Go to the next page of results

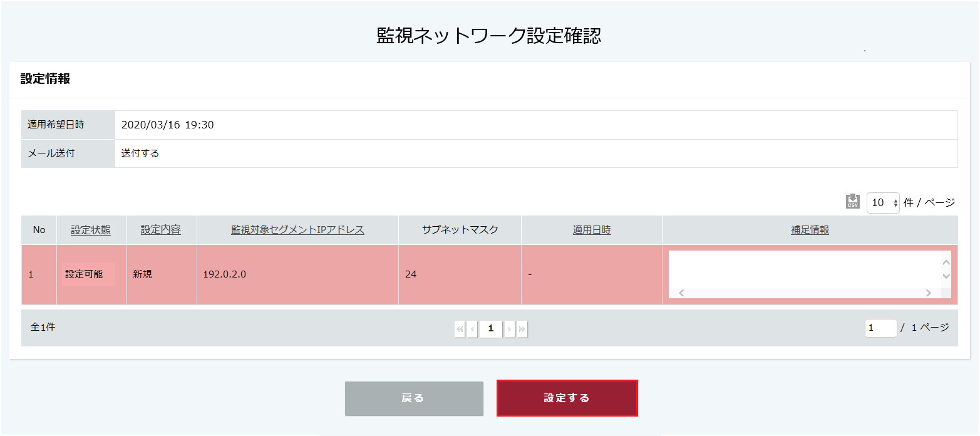(x=510, y=328)
